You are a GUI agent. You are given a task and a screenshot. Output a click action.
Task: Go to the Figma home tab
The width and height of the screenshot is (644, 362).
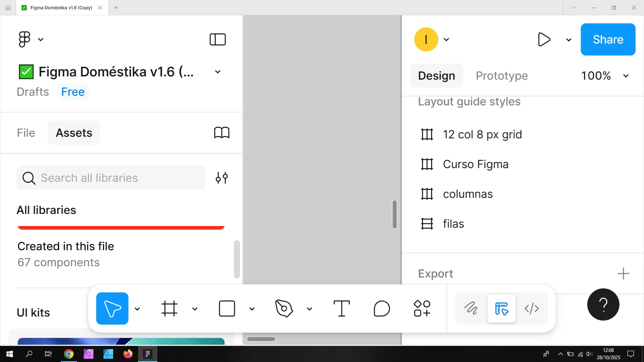point(8,8)
